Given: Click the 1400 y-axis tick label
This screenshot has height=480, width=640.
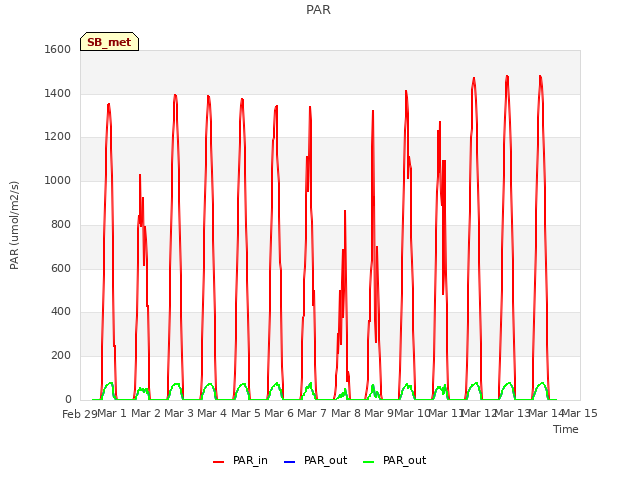Looking at the screenshot, I should click(x=58, y=93).
